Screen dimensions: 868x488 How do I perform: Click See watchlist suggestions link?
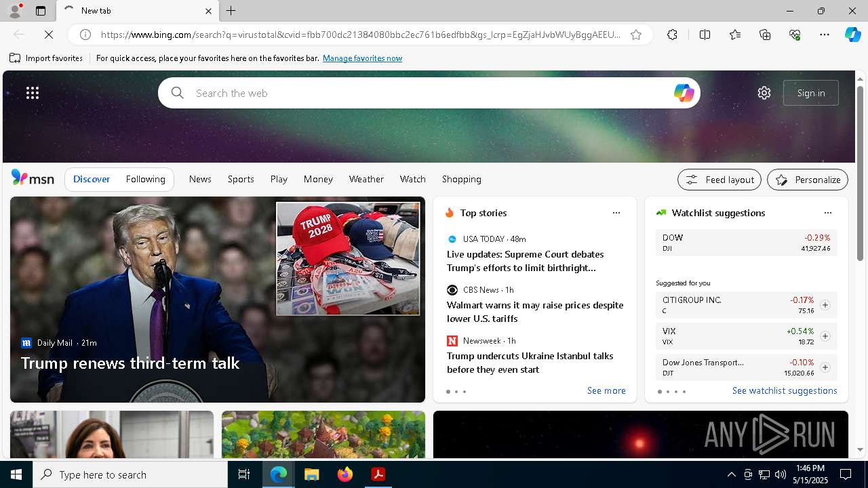(785, 390)
